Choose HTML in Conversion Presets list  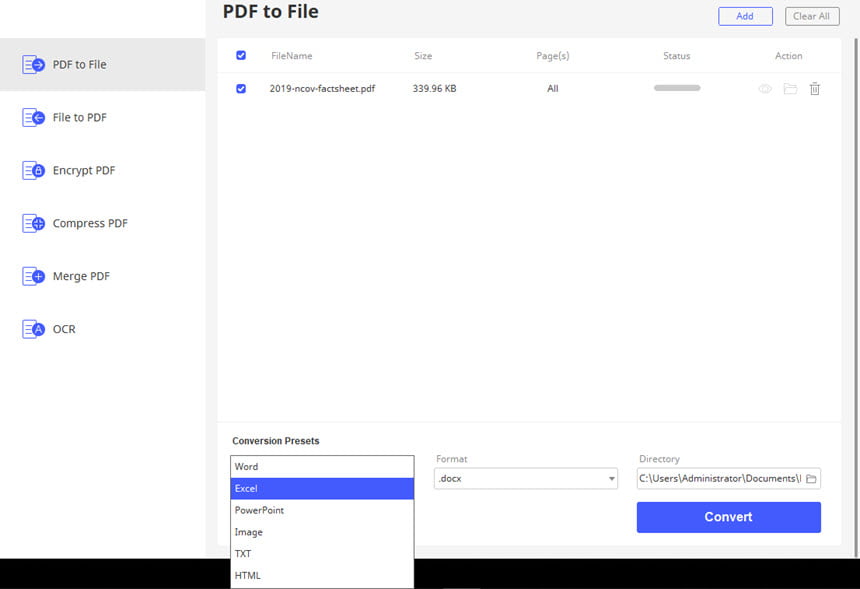click(322, 575)
